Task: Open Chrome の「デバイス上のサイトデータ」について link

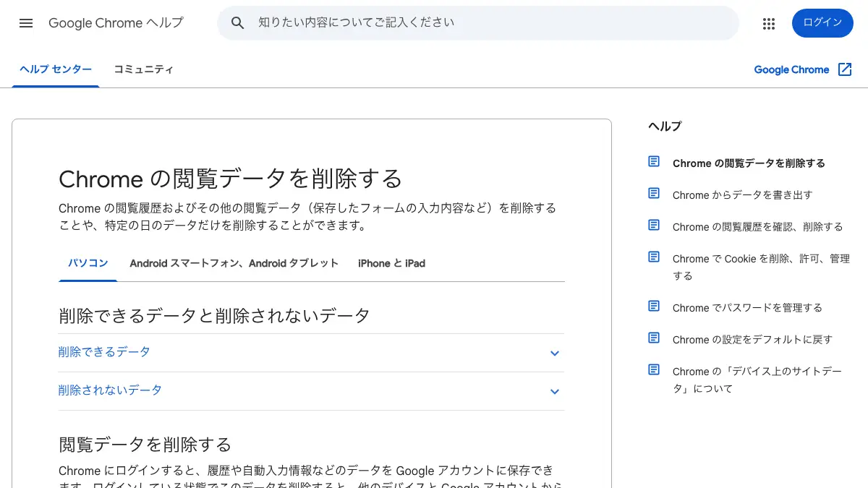Action: pyautogui.click(x=757, y=380)
